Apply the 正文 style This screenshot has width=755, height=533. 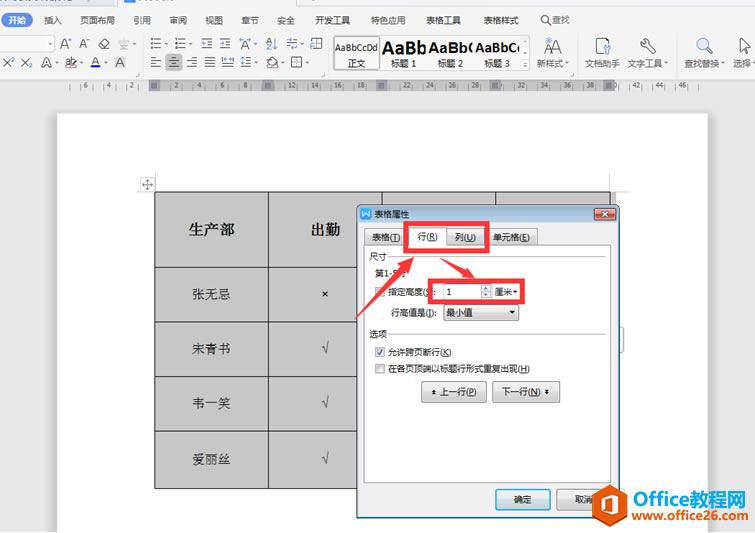pyautogui.click(x=356, y=53)
